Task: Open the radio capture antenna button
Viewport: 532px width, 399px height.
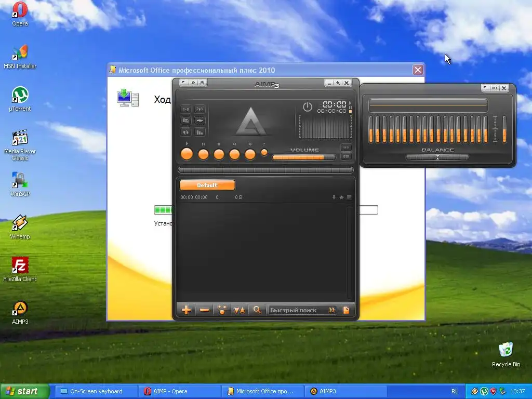Action: pos(200,109)
